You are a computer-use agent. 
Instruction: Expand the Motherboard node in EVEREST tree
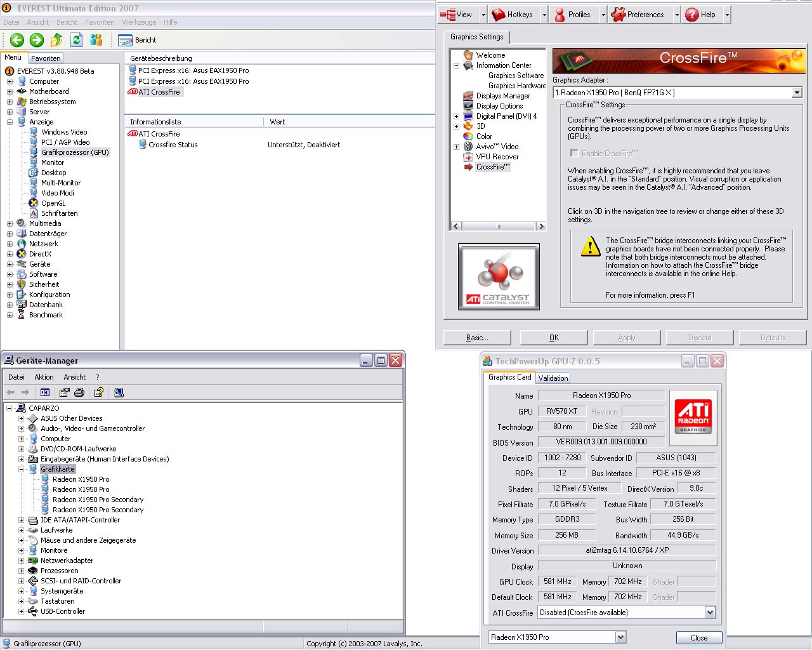tap(10, 91)
